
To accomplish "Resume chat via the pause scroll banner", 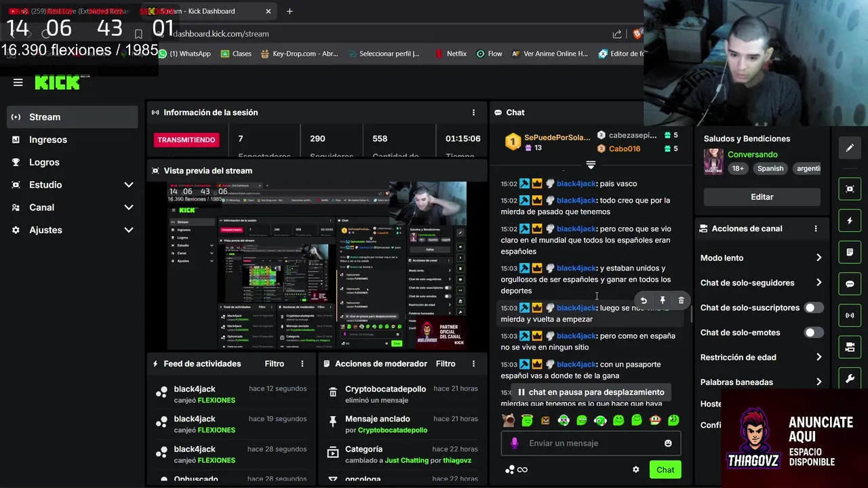I will point(591,392).
